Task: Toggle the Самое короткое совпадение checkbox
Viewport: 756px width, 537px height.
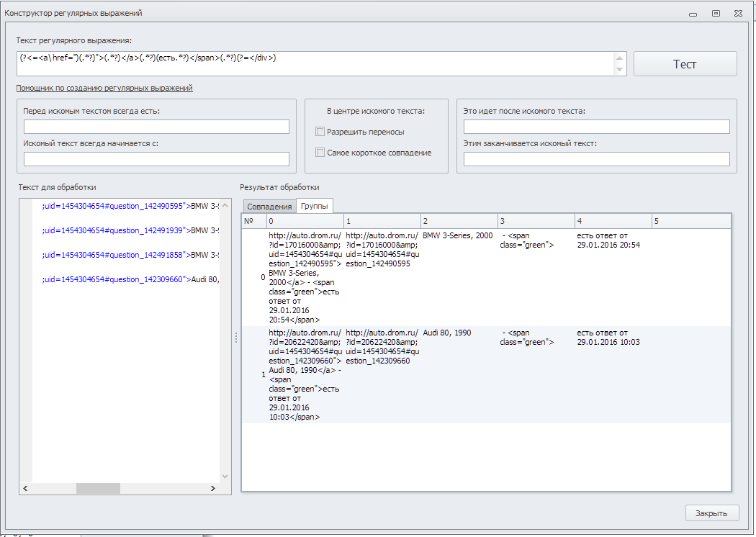Action: pyautogui.click(x=320, y=153)
